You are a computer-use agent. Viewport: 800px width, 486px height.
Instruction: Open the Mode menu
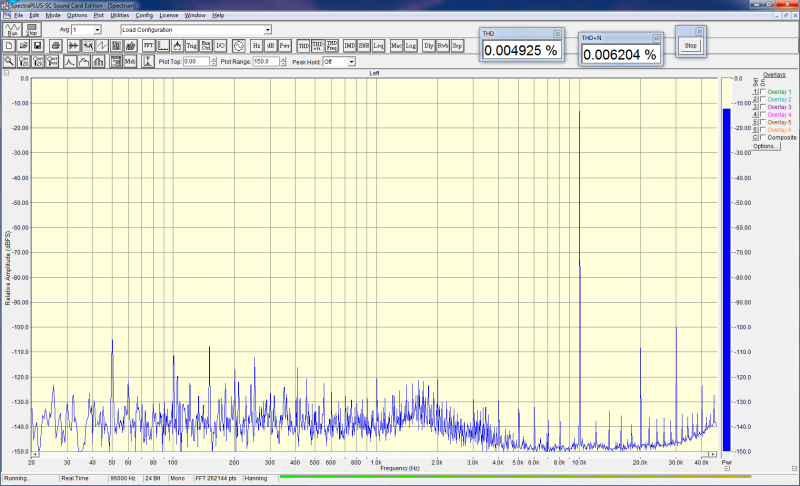(53, 15)
